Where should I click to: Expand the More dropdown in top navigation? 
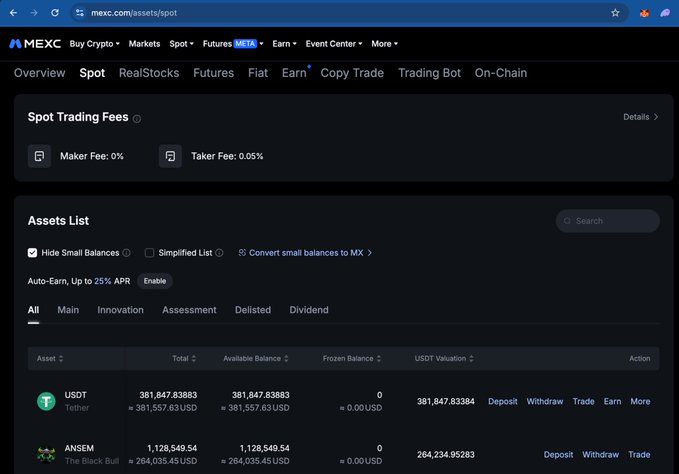coord(385,44)
